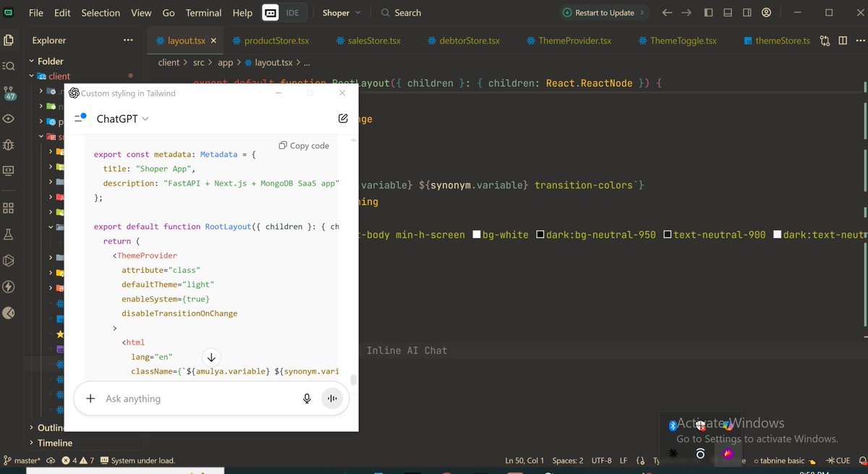The image size is (868, 474).
Task: Click the microphone icon in ChatGPT input
Action: [306, 399]
